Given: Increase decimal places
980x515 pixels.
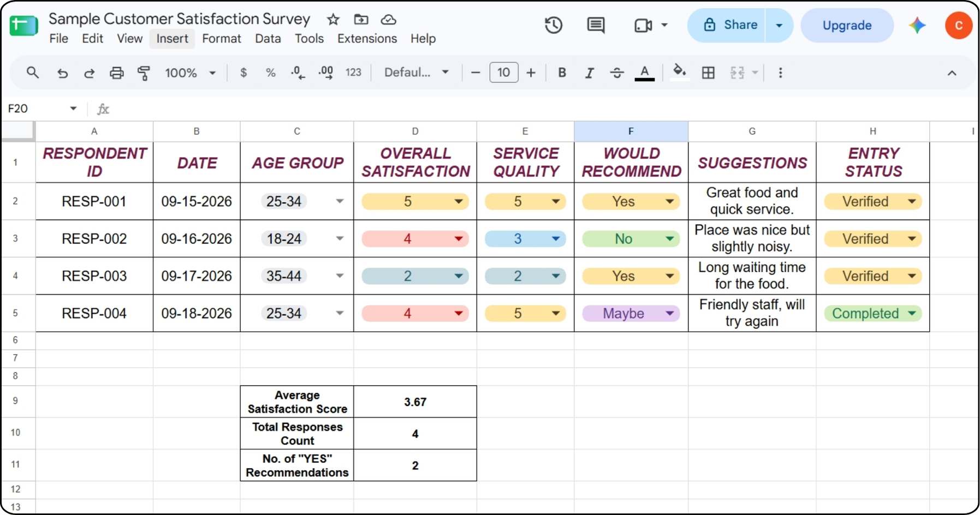Looking at the screenshot, I should 326,73.
